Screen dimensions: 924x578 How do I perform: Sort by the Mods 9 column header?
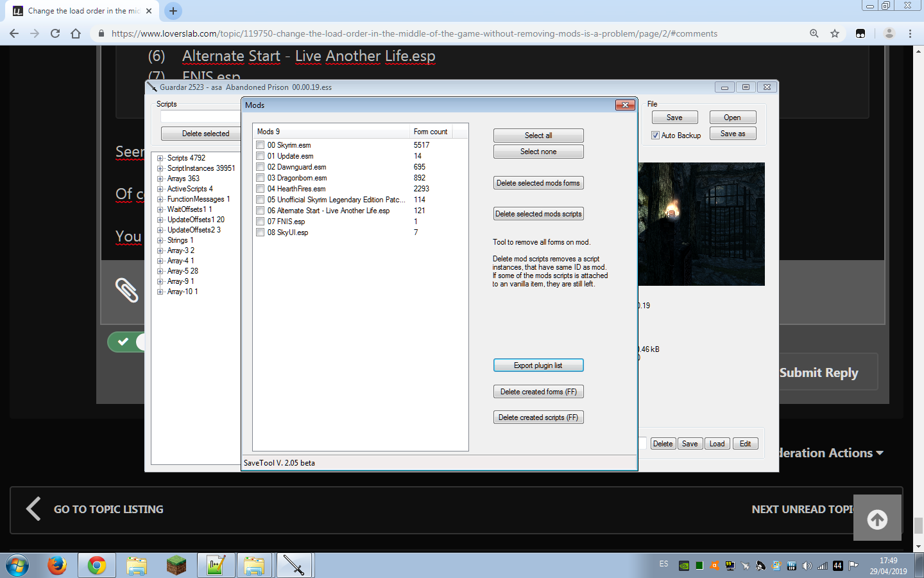[x=331, y=132]
